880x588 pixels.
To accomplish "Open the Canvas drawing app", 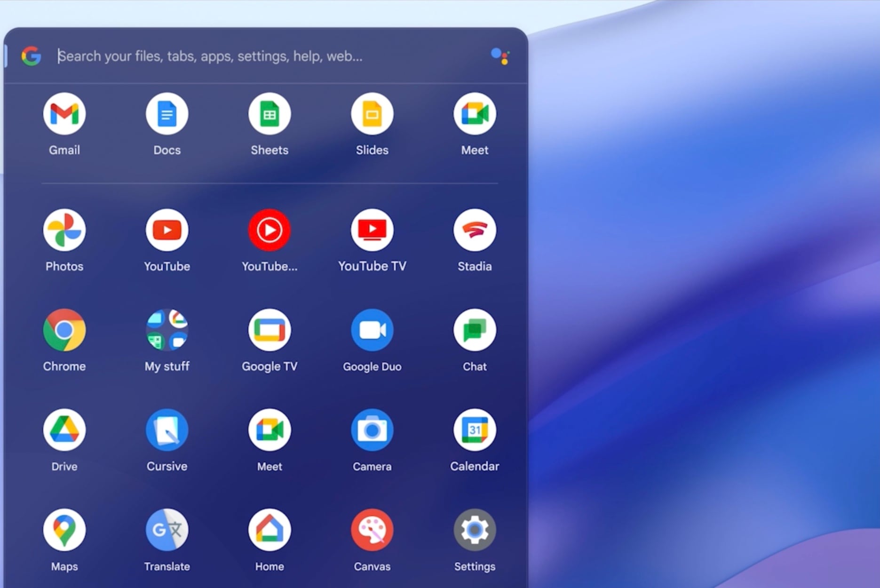I will tap(372, 530).
